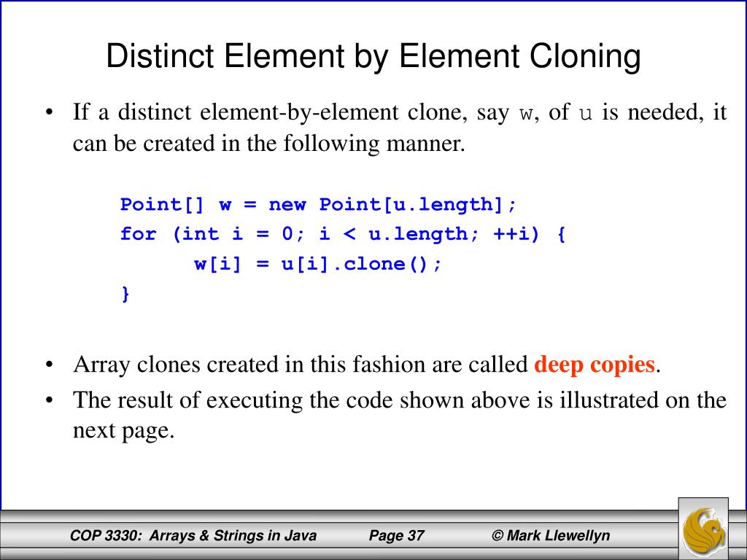Click the closing brace of the code block

point(125,294)
